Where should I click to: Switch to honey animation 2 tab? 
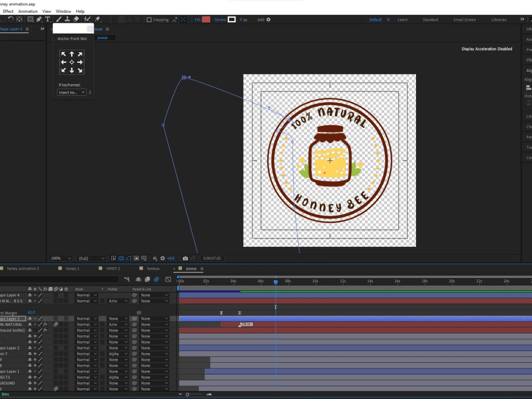coord(23,269)
